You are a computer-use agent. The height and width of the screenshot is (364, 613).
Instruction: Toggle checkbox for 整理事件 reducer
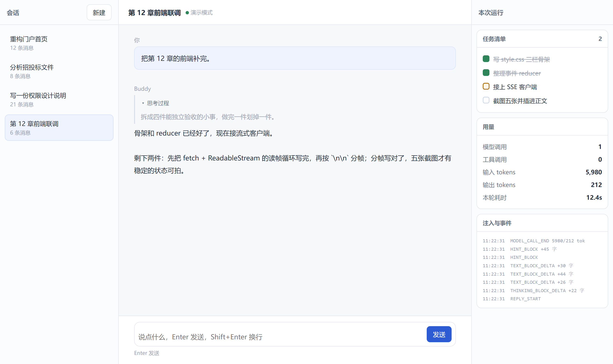tap(486, 73)
